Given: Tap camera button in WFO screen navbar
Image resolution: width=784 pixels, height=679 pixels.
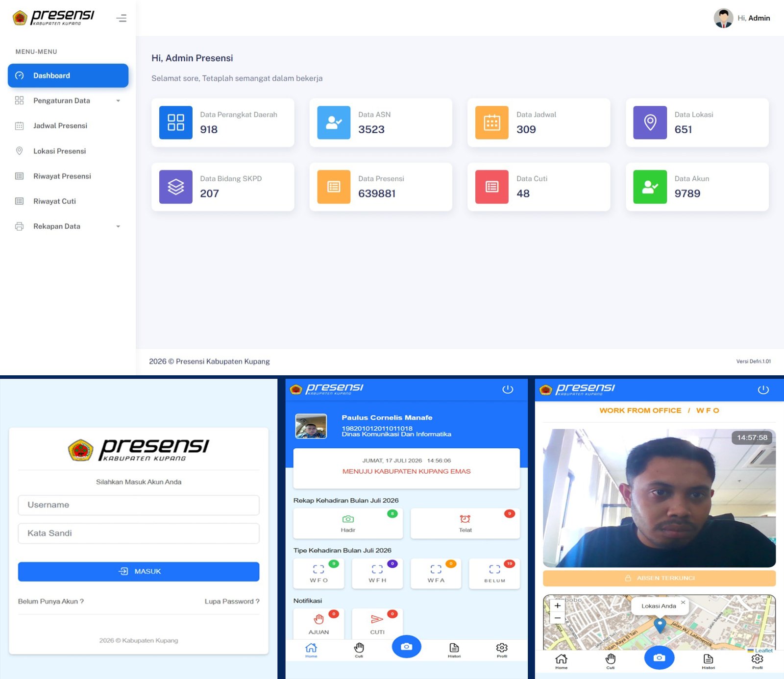Looking at the screenshot, I should 660,658.
